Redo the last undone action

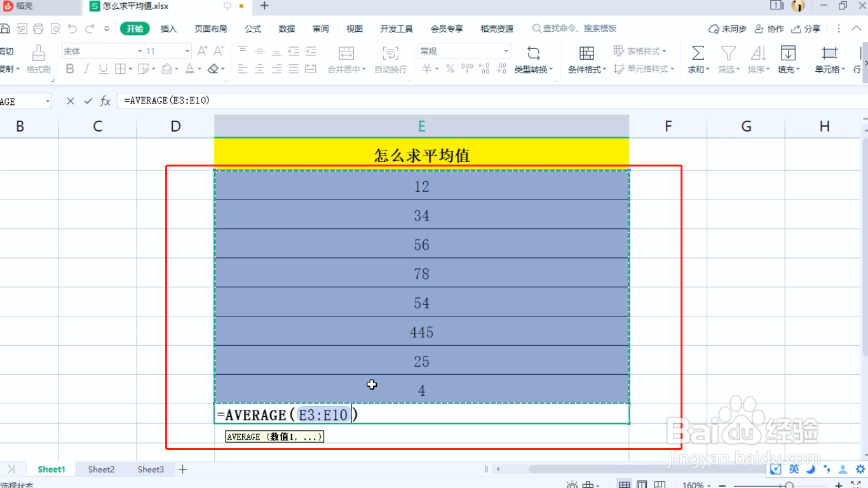90,29
